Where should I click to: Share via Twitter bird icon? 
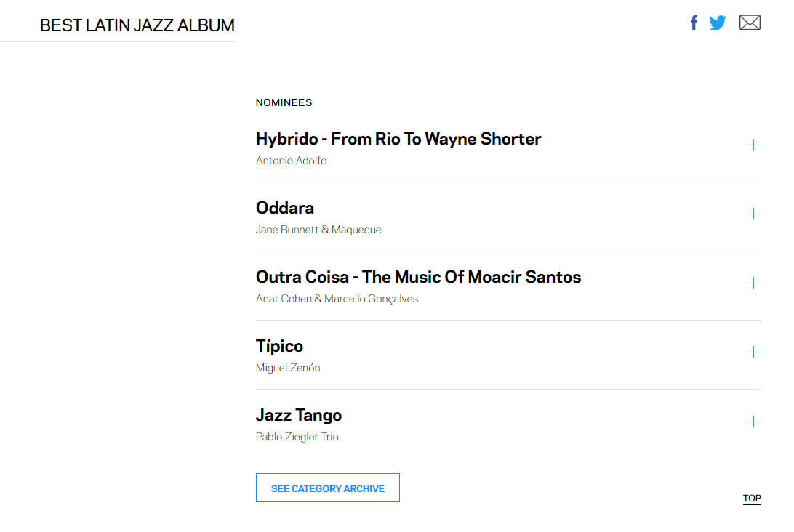click(x=718, y=23)
